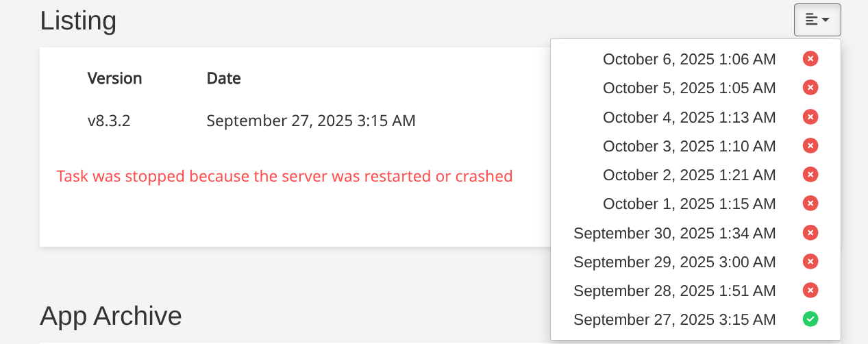Image resolution: width=868 pixels, height=344 pixels.
Task: Click the failed status icon for October 6
Action: [x=810, y=60]
